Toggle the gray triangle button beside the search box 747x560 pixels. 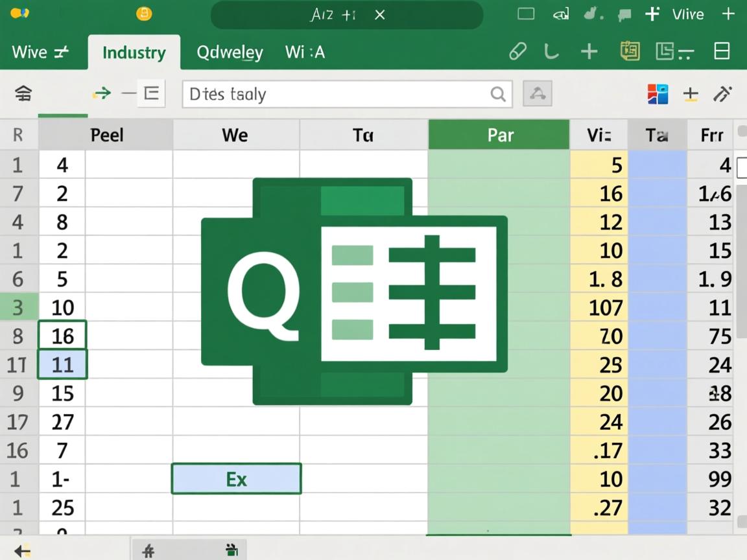click(x=537, y=94)
